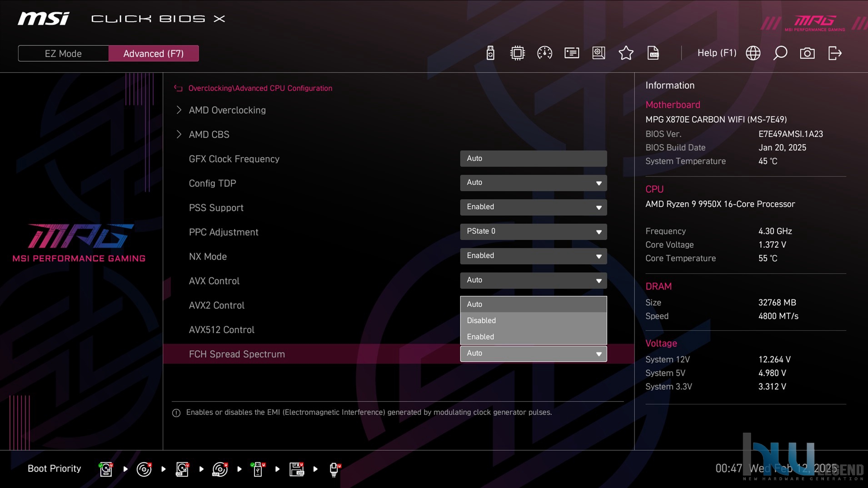
Task: Select the NX Mode label
Action: [x=208, y=257]
